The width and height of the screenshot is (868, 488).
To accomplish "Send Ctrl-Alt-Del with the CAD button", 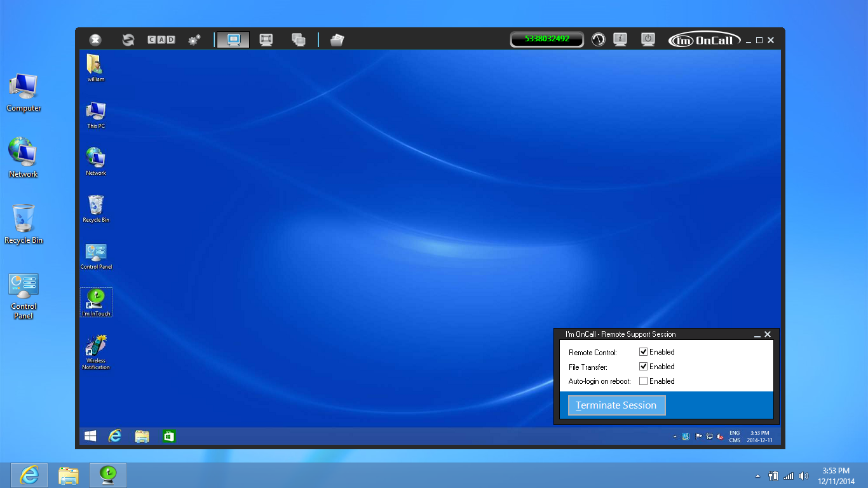I will (161, 40).
